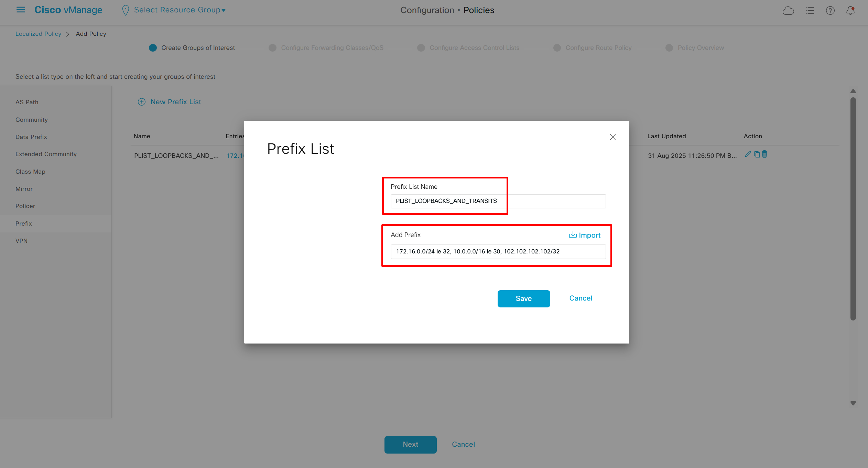Go to the Localized Policy breadcrumb

tap(38, 34)
